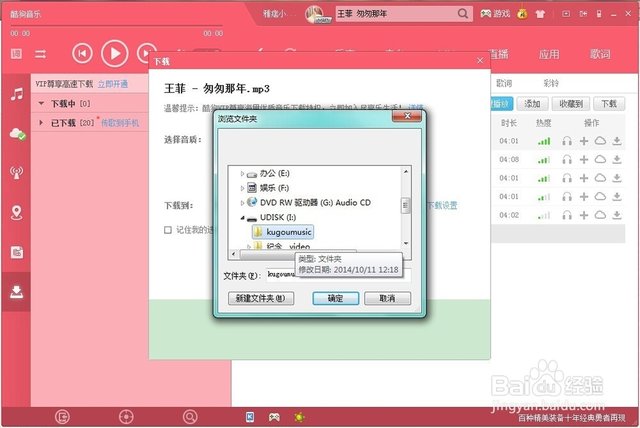640x428 pixels.
Task: Select the kugoumusic folder
Action: 283,232
